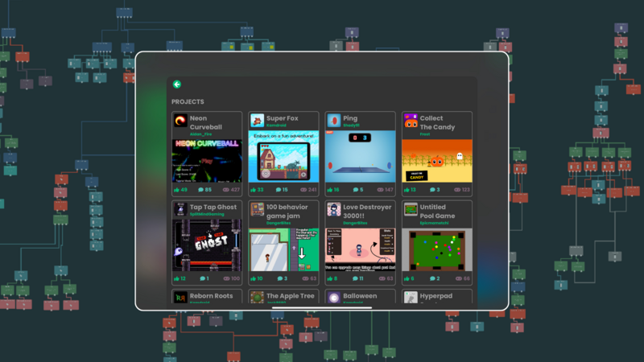This screenshot has width=644, height=362.
Task: Open comments bubble on Super Fox
Action: (x=279, y=190)
